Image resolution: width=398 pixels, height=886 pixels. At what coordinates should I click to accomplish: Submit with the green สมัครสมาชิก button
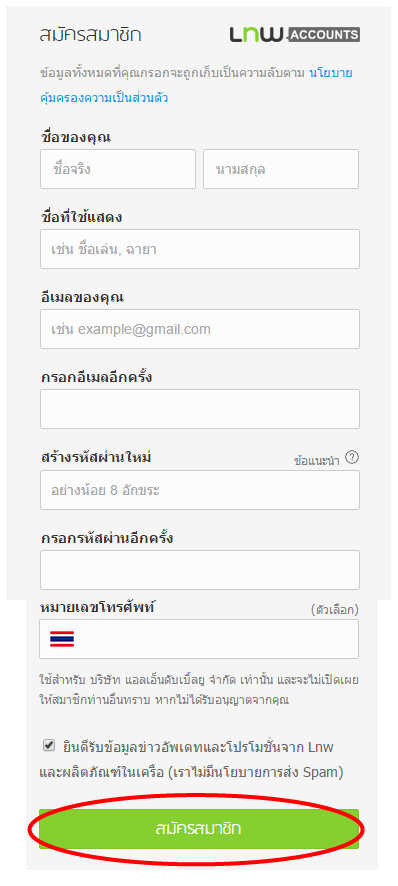(199, 829)
